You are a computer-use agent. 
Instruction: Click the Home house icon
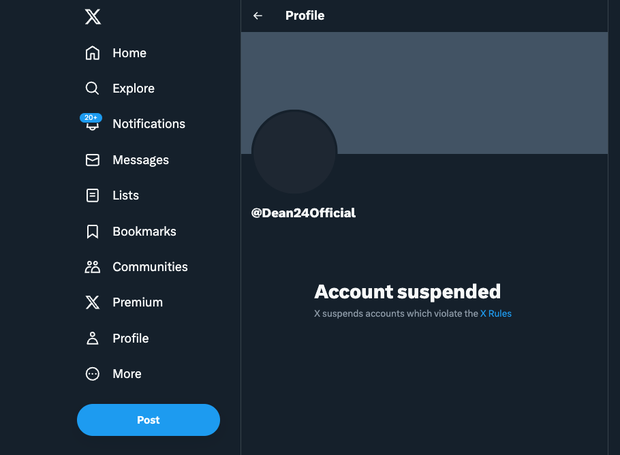coord(93,53)
